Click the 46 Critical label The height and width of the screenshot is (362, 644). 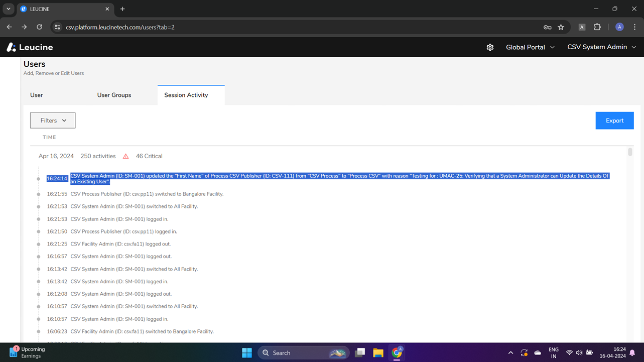[149, 156]
